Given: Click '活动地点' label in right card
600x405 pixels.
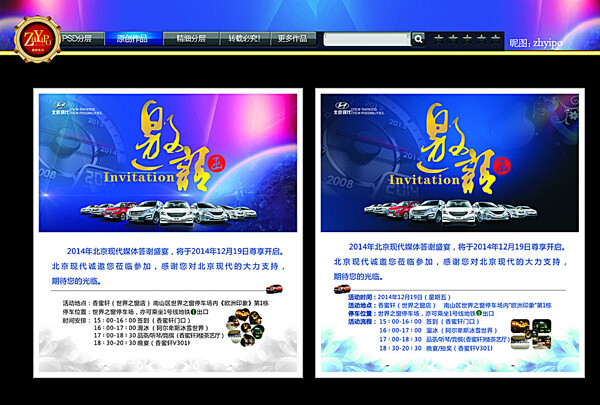Looking at the screenshot, I should pos(361,305).
